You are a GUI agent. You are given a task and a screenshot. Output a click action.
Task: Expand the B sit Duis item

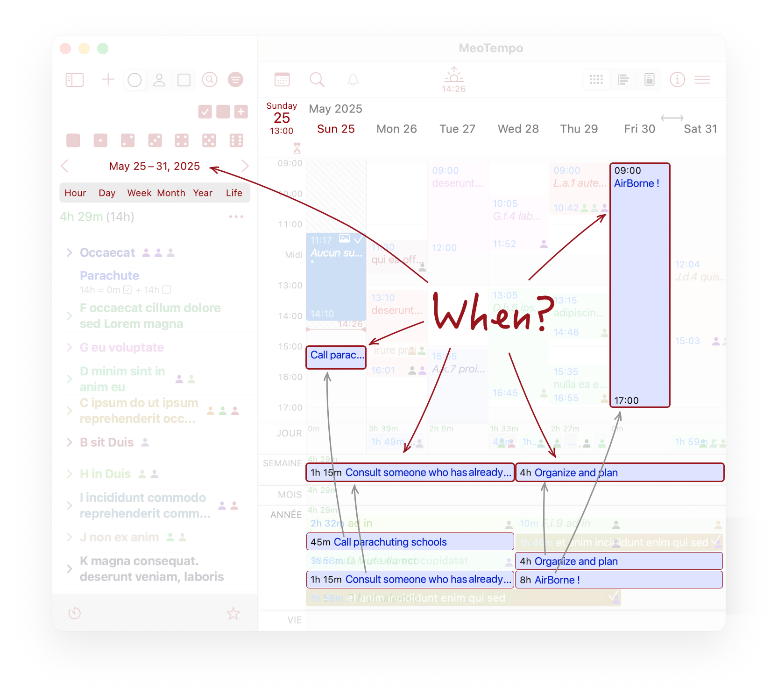point(70,442)
